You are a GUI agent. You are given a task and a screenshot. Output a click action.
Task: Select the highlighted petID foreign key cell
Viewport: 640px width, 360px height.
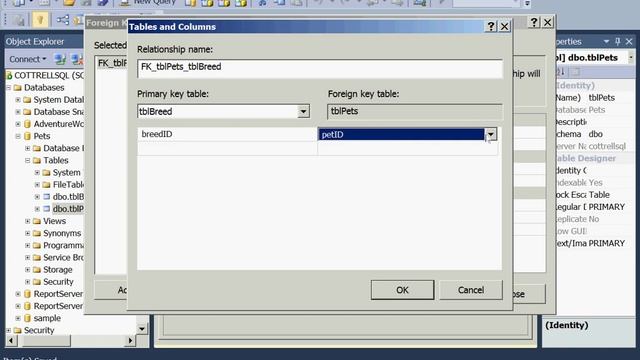pos(401,134)
